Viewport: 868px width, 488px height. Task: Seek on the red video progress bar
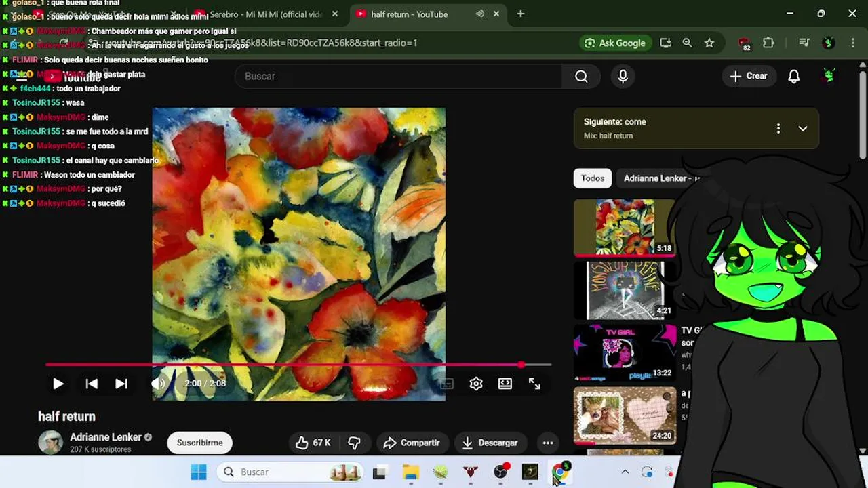[x=298, y=365]
